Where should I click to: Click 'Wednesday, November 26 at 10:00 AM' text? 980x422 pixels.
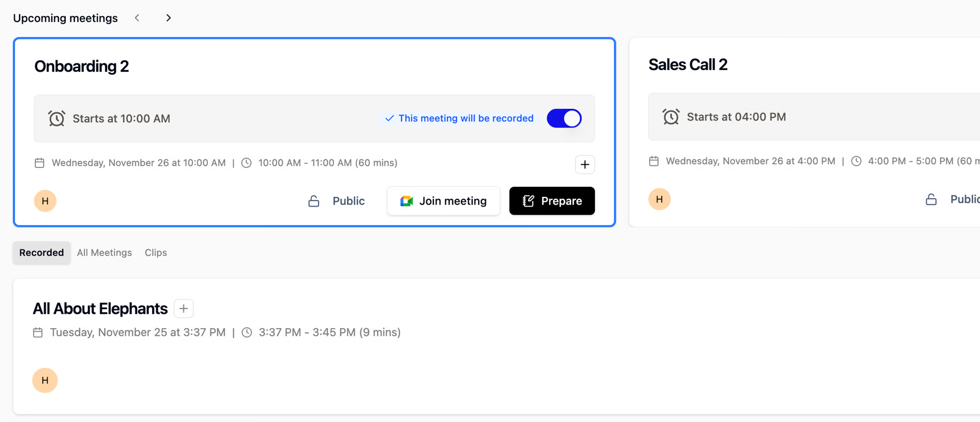139,163
